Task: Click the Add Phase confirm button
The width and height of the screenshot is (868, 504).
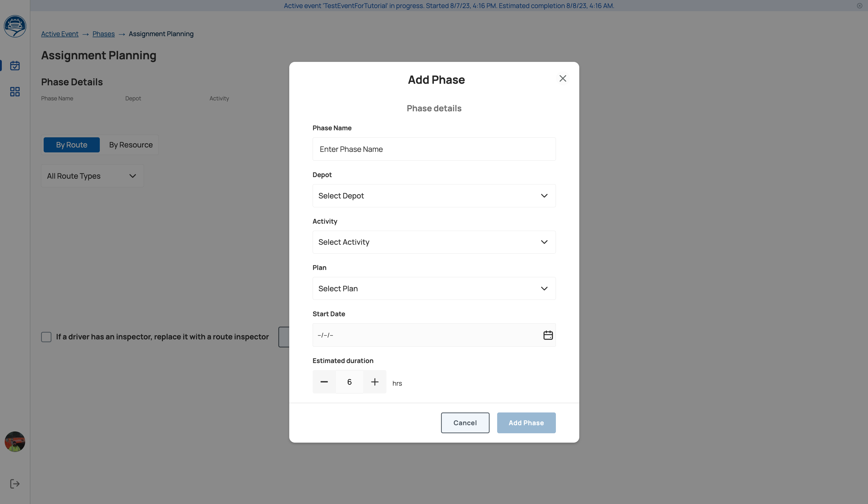Action: pyautogui.click(x=526, y=422)
